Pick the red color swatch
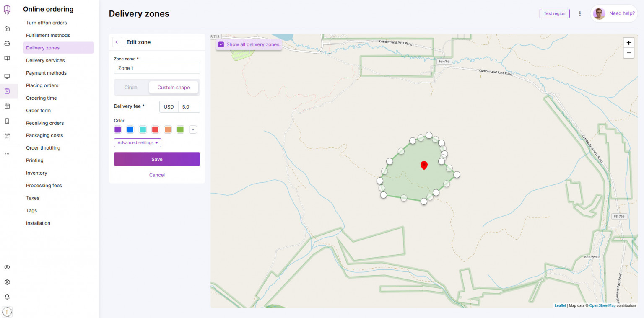Image resolution: width=644 pixels, height=318 pixels. pyautogui.click(x=155, y=130)
